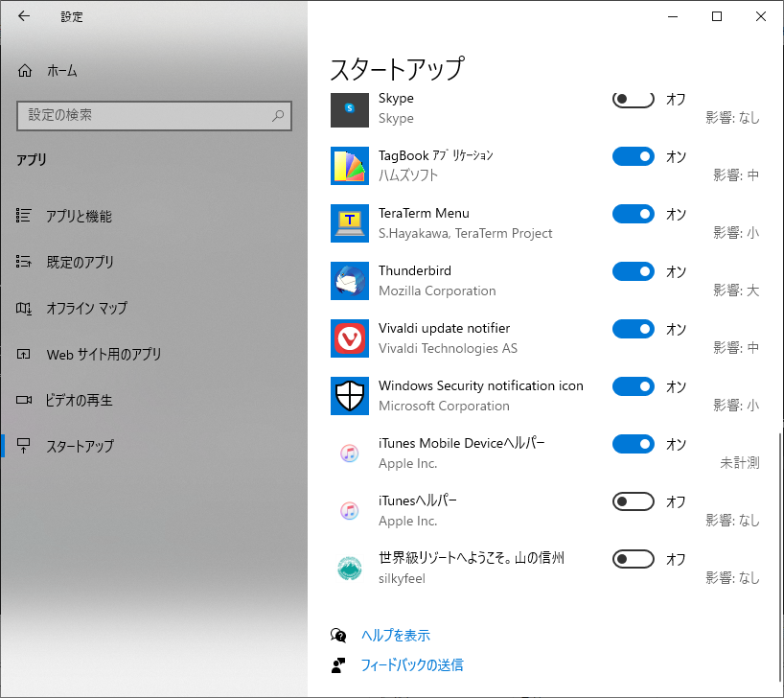
Task: Click the Web サイト用のアプリ icon
Action: [24, 354]
